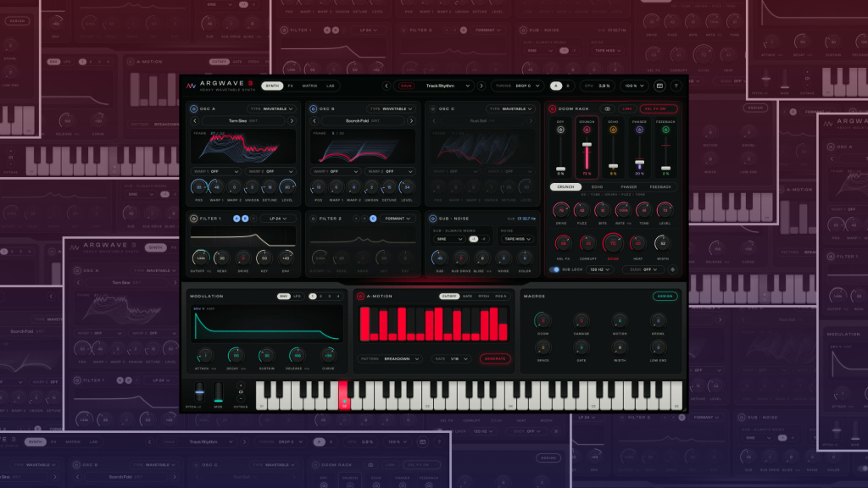Expand the Pattern Breakdown dropdown
868x488 pixels.
click(390, 358)
